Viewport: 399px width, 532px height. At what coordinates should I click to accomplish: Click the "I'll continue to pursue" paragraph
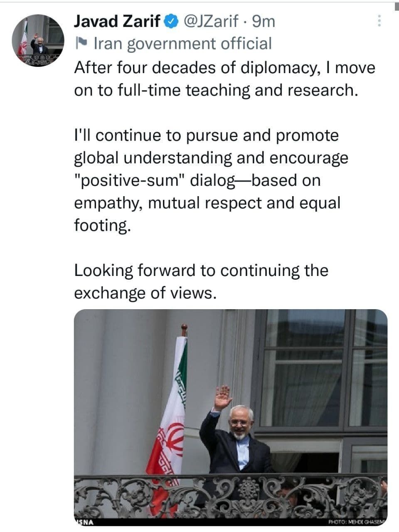click(x=211, y=180)
